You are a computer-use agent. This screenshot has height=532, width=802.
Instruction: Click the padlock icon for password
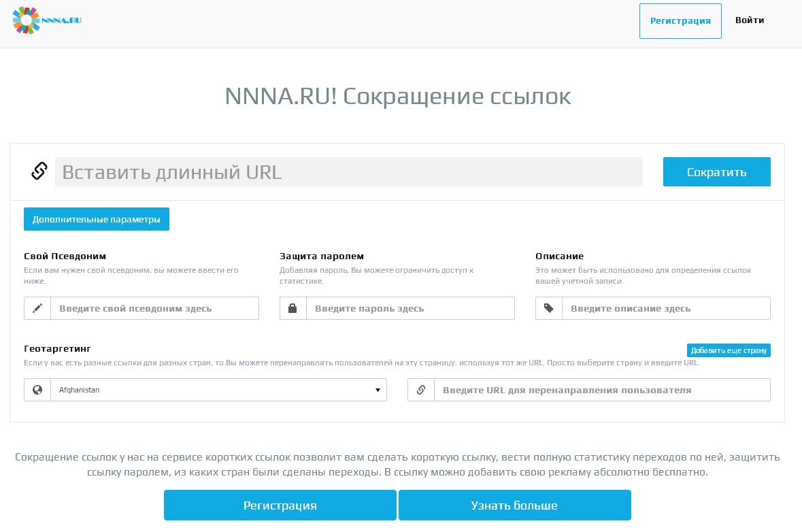293,308
